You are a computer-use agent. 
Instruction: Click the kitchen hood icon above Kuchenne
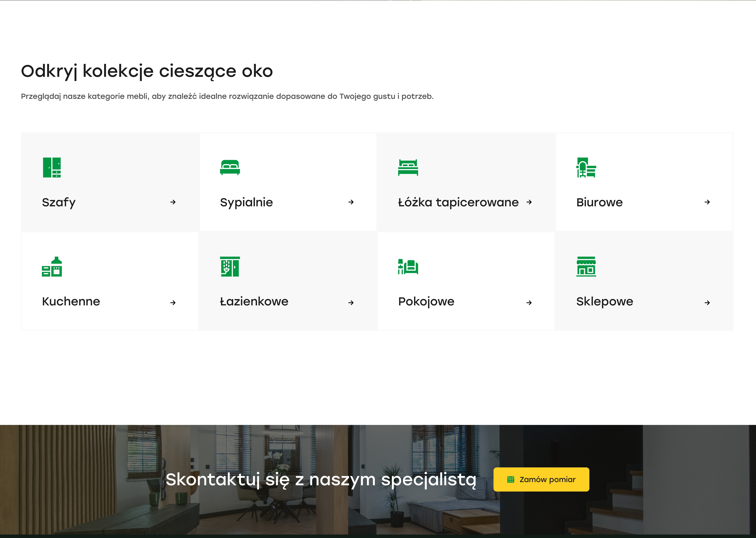click(x=52, y=267)
